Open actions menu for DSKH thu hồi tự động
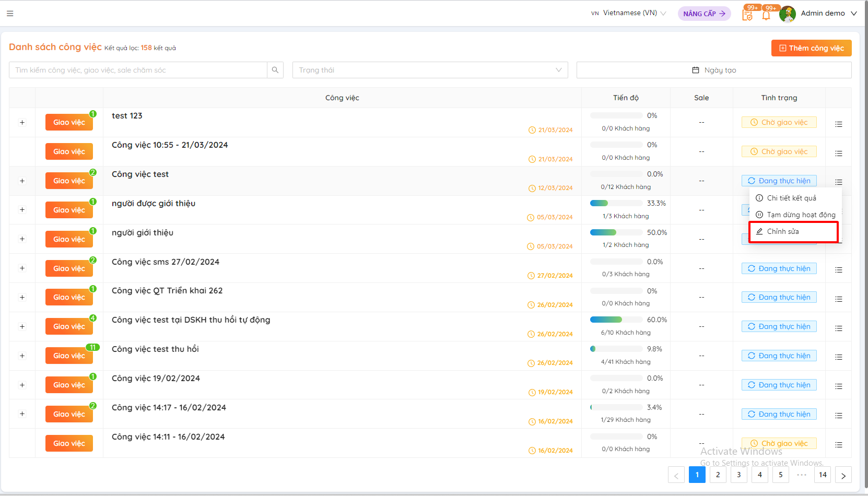The width and height of the screenshot is (868, 496). (x=839, y=328)
